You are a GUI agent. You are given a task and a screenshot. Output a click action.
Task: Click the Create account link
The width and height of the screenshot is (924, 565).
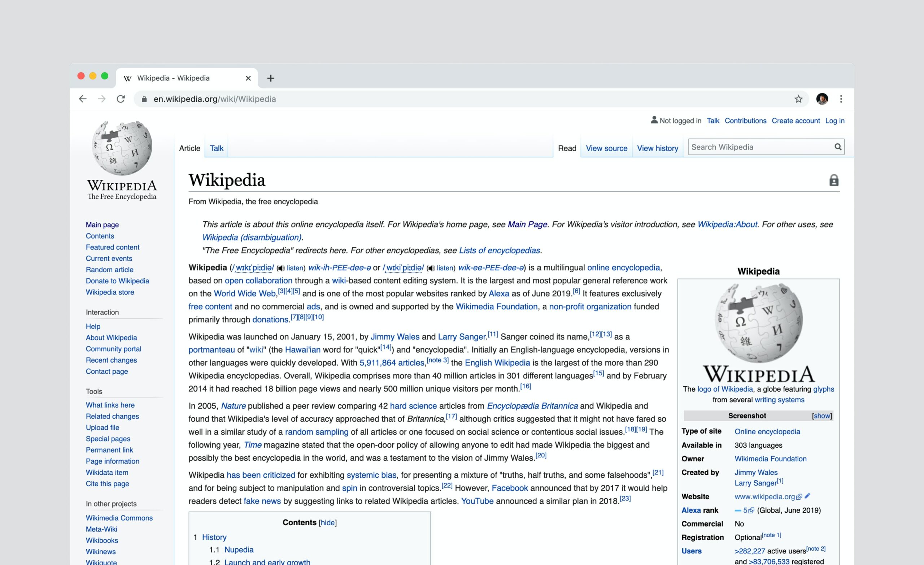pos(795,121)
